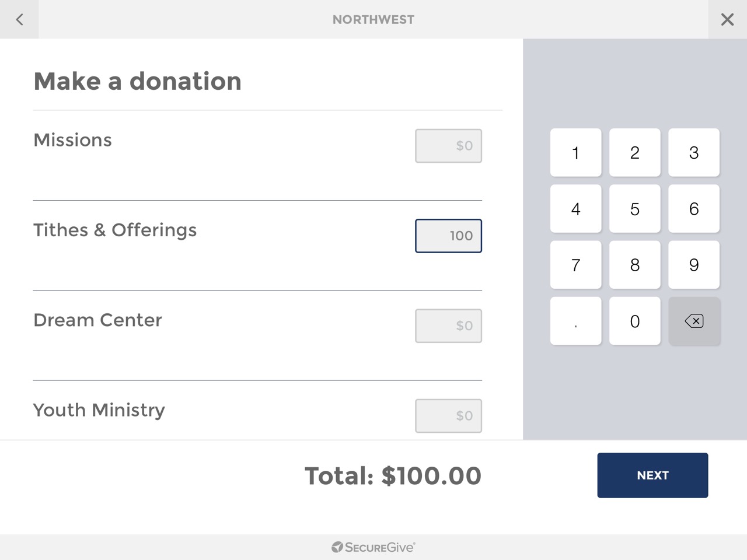This screenshot has width=747, height=560.
Task: Tap keypad number 3
Action: pyautogui.click(x=694, y=153)
